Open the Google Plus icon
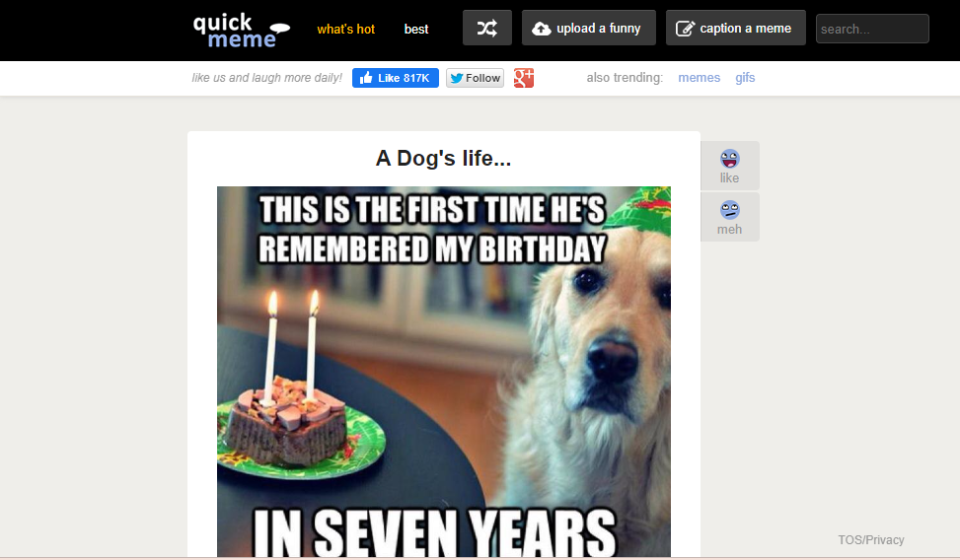The image size is (960, 560). (524, 78)
